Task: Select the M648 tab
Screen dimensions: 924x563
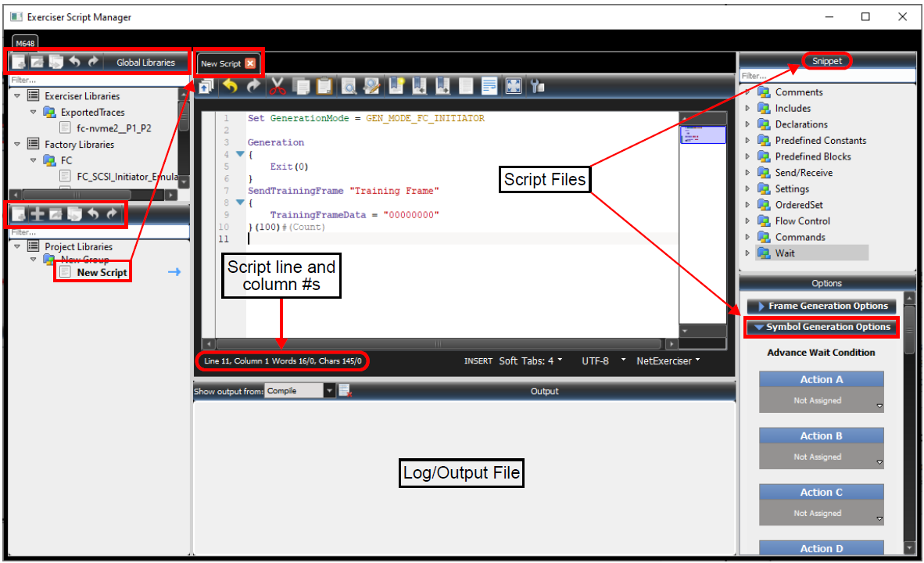Action: [25, 43]
